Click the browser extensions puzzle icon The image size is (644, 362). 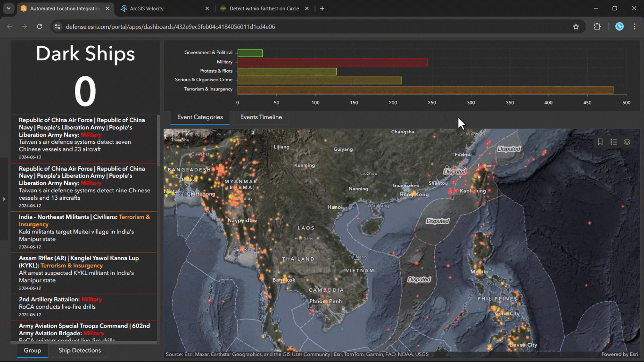click(x=597, y=26)
